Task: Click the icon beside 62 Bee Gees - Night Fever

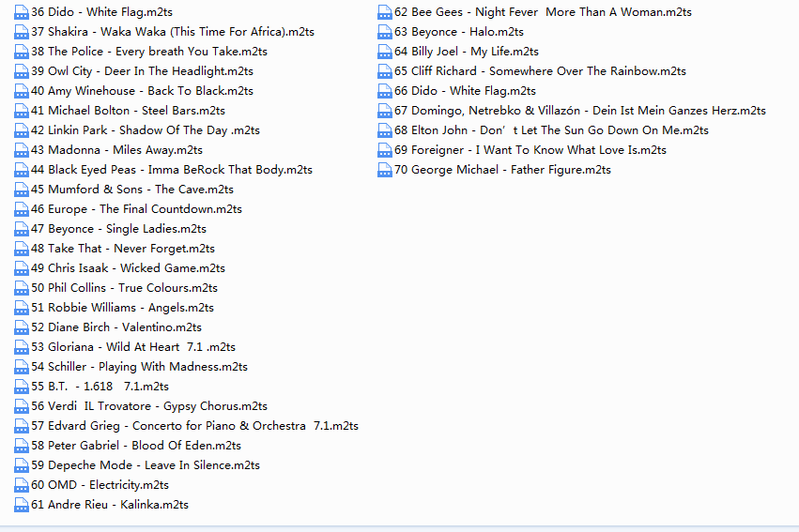Action: [385, 12]
